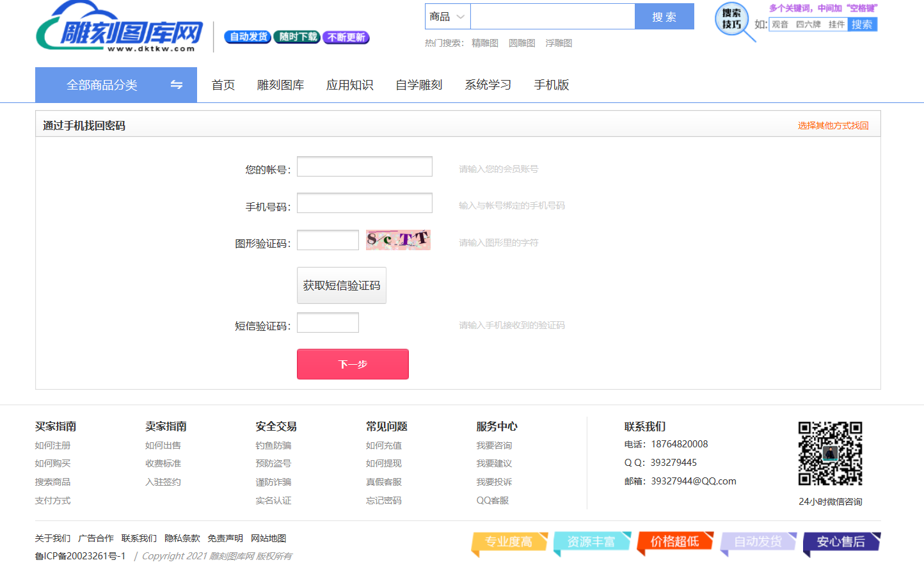This screenshot has width=924, height=567.
Task: Open 预防盗号 footer link
Action: pyautogui.click(x=273, y=463)
